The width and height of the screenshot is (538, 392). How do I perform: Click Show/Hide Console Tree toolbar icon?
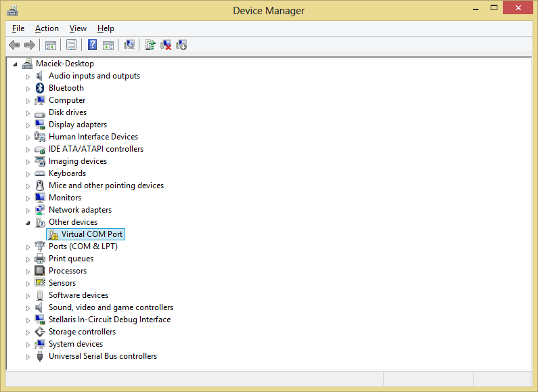(50, 45)
